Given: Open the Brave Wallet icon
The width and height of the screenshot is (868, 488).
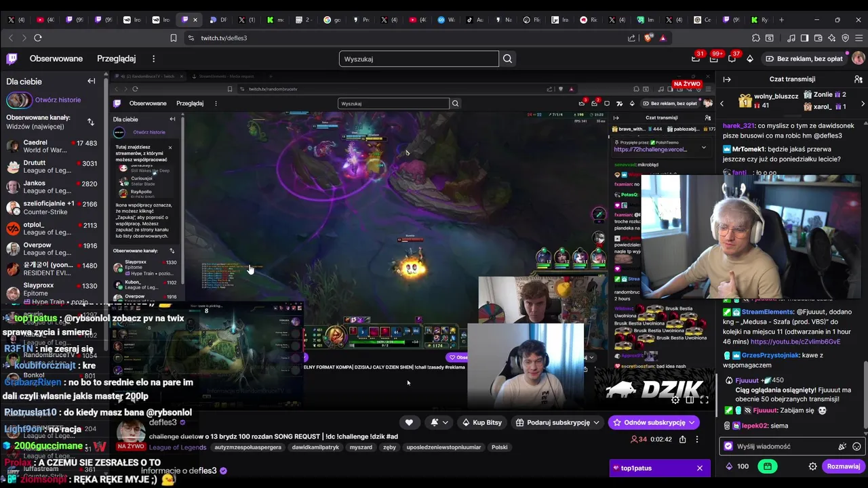Looking at the screenshot, I should [818, 38].
